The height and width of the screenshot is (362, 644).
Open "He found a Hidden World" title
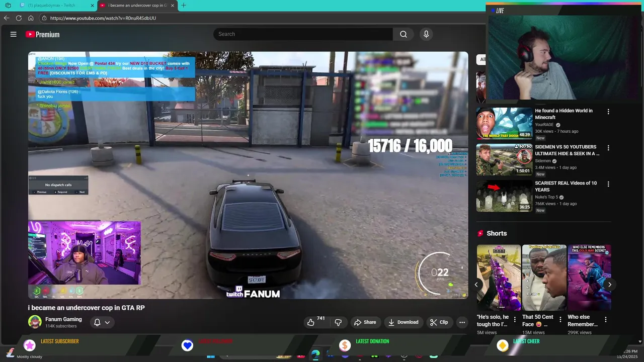(563, 114)
